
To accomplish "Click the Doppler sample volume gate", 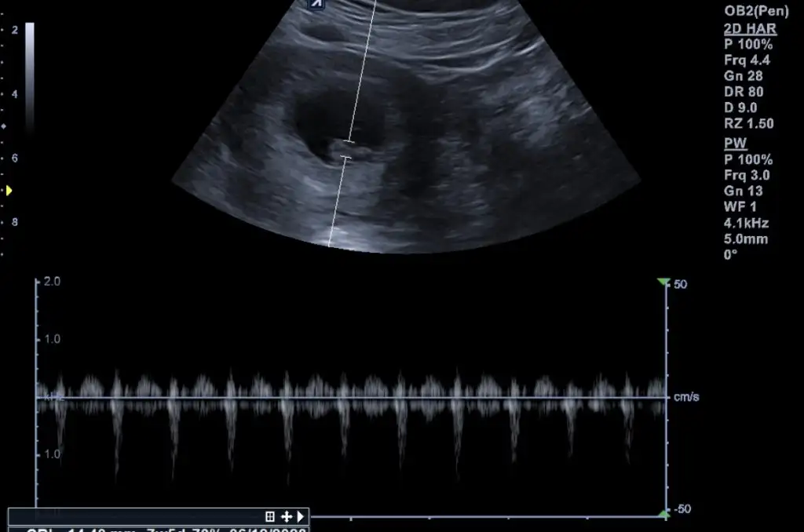I will (x=346, y=150).
